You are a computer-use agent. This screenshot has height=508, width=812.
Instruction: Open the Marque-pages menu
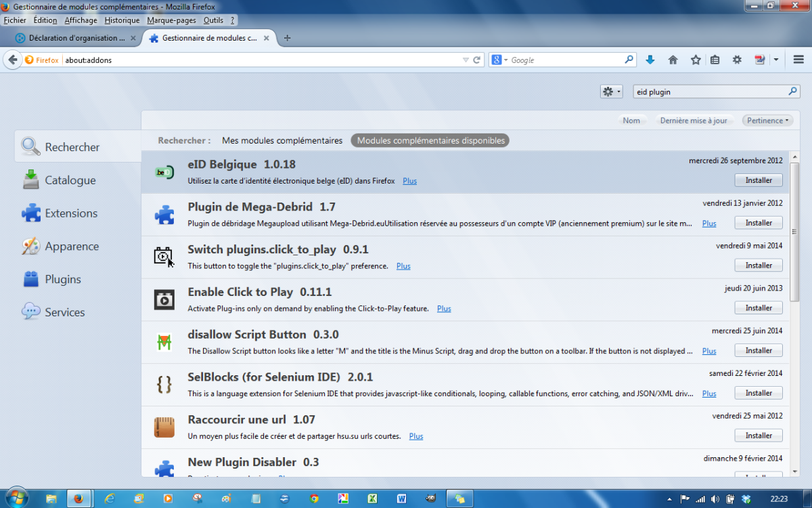172,20
